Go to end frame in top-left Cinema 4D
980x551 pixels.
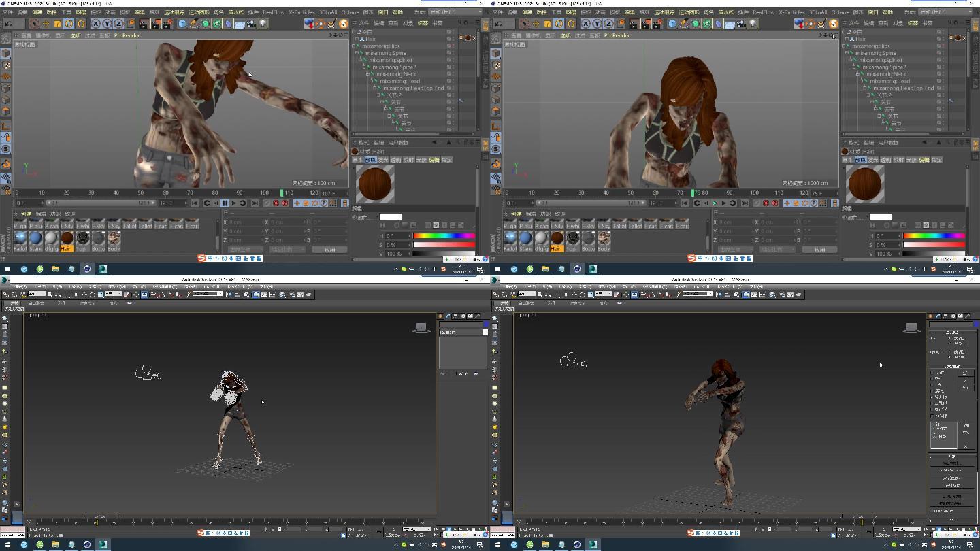(x=255, y=203)
